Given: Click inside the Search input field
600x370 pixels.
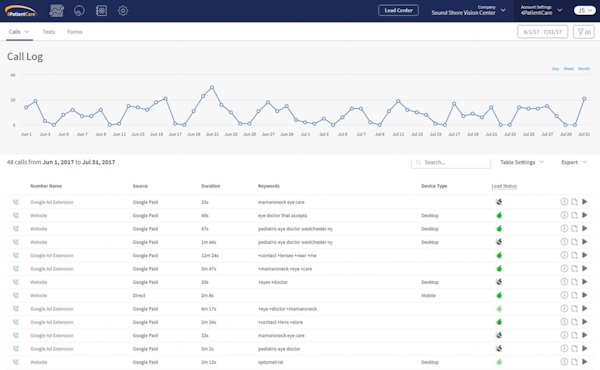Looking at the screenshot, I should tap(451, 162).
